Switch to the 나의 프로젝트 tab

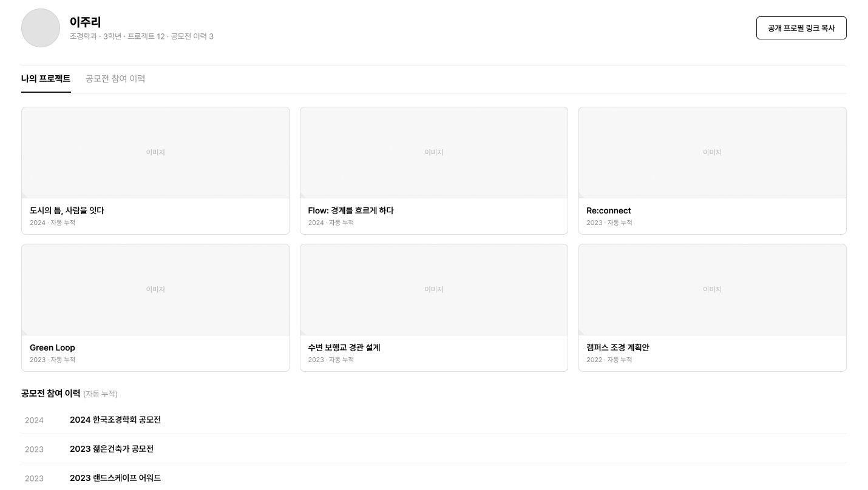[x=46, y=79]
